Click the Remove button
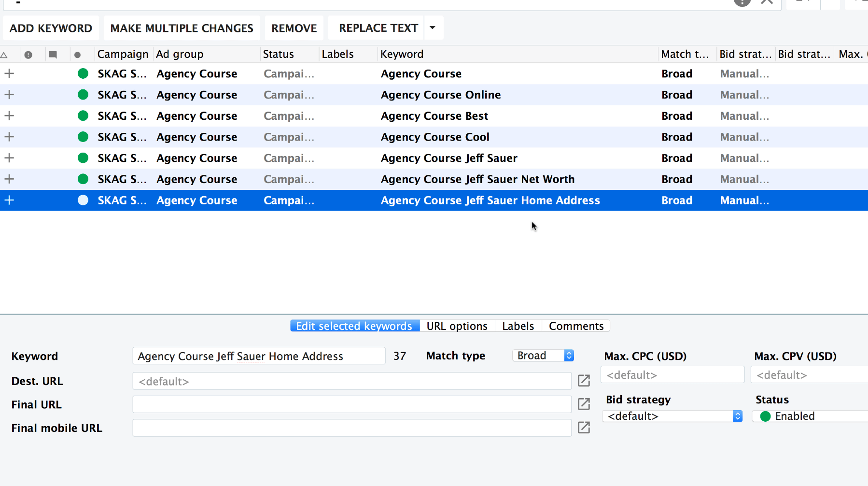Viewport: 868px width, 486px height. coord(294,28)
